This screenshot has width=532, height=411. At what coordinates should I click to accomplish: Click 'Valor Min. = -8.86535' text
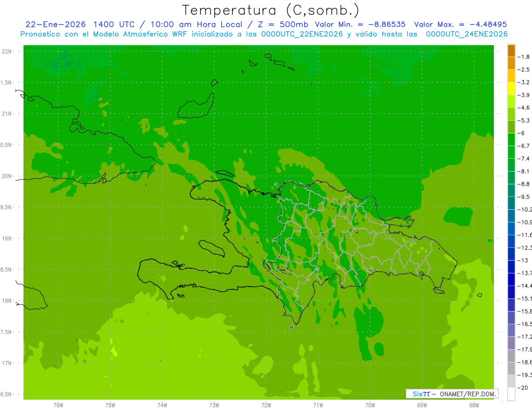(x=360, y=24)
